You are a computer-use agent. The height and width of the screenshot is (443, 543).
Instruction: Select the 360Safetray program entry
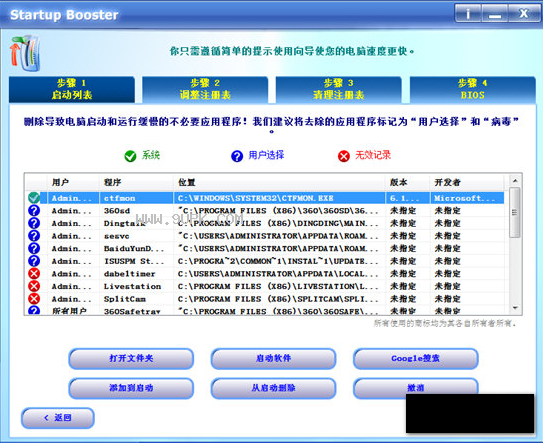coord(132,311)
